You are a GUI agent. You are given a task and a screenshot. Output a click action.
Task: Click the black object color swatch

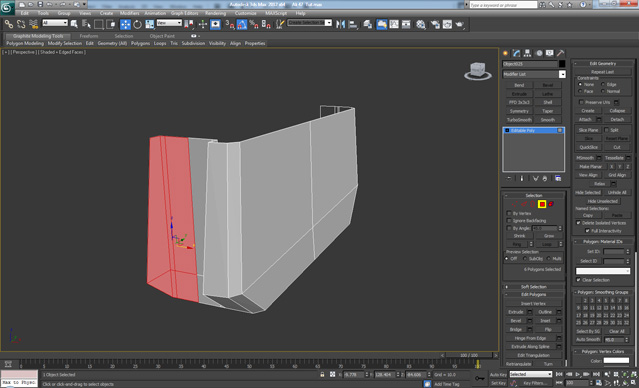[562, 64]
